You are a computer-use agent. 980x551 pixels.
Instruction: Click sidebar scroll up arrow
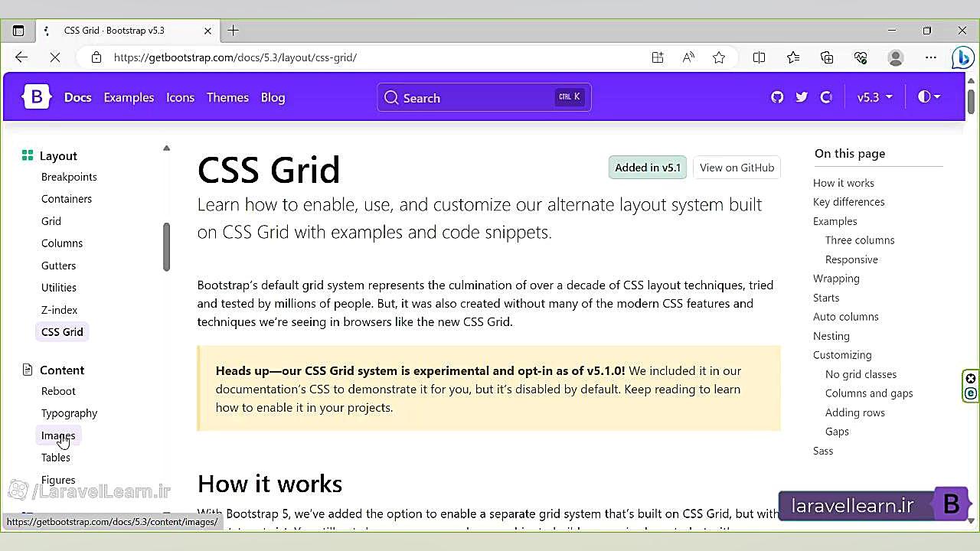(166, 148)
